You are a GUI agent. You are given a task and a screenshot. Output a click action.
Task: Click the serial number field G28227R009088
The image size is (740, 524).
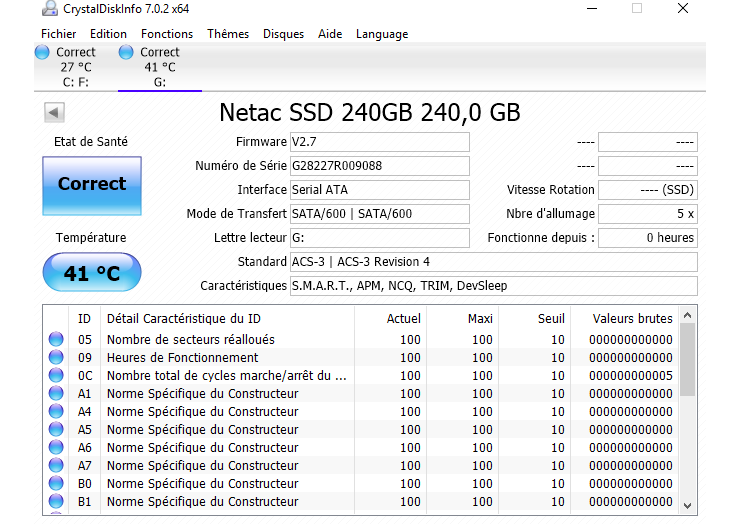tap(379, 166)
